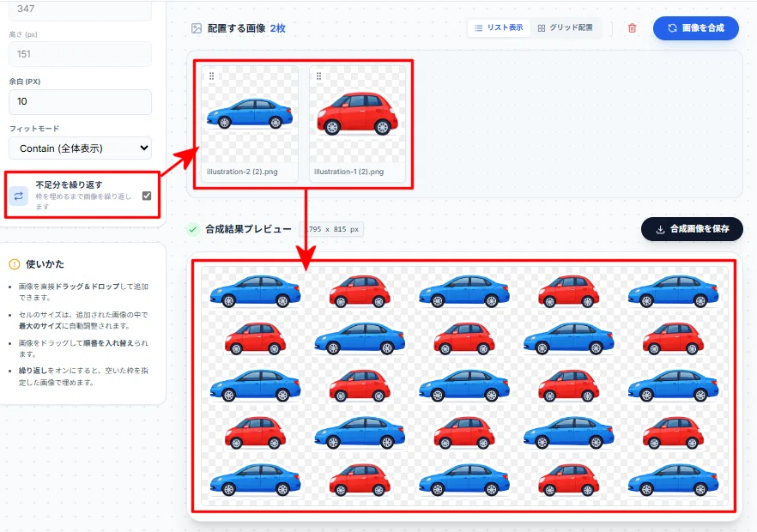Screen dimensions: 757x532
Task: Click drag handle on blue car thumbnail
Action: click(211, 76)
